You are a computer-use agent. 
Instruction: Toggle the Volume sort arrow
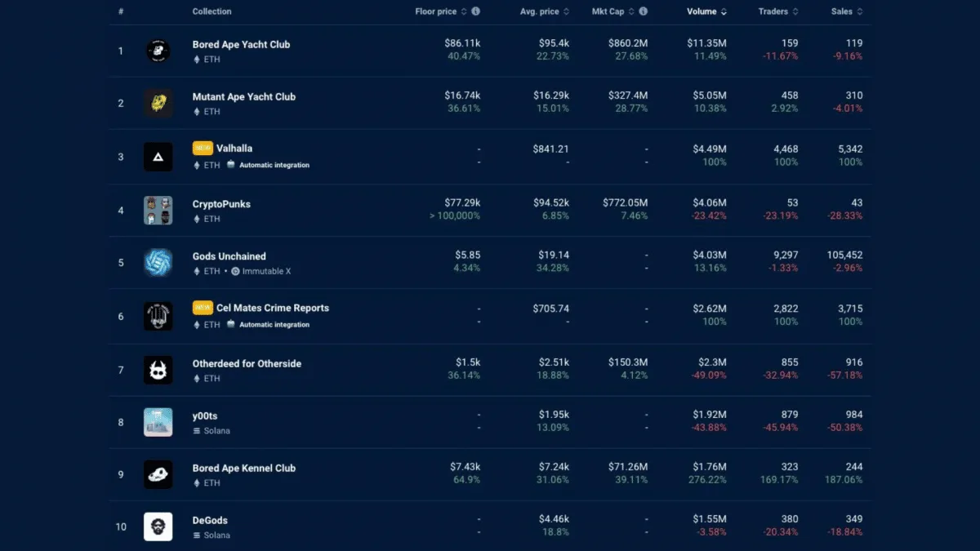(724, 11)
